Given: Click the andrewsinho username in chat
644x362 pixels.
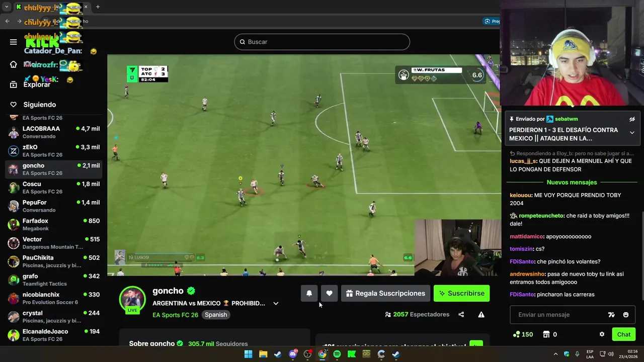Looking at the screenshot, I should pyautogui.click(x=527, y=274).
